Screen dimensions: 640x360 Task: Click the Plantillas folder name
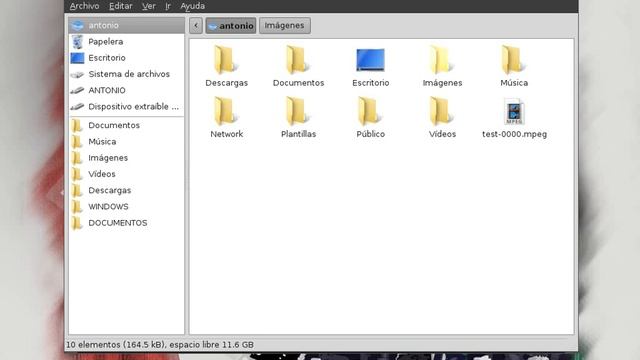(x=298, y=134)
